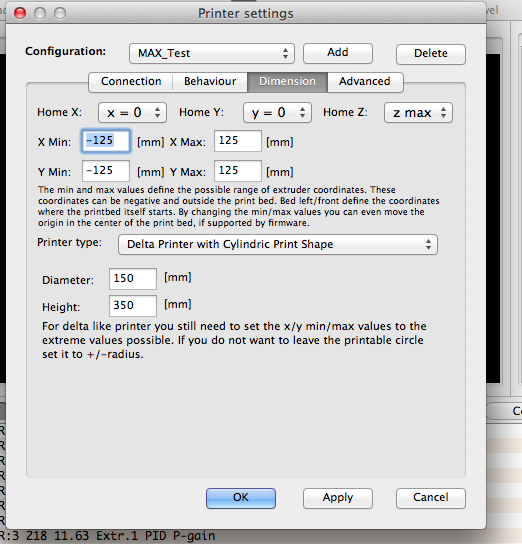Click the Y Min input field
The image size is (522, 544).
pos(106,171)
